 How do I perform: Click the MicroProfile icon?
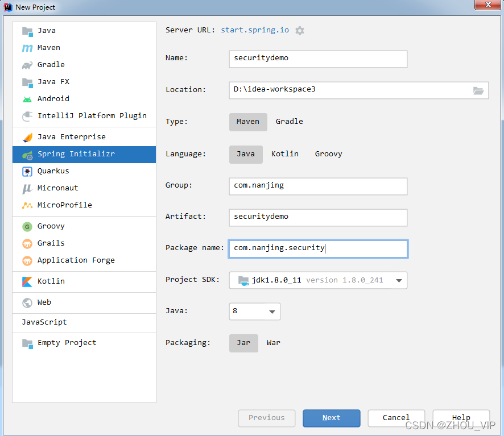pos(27,205)
